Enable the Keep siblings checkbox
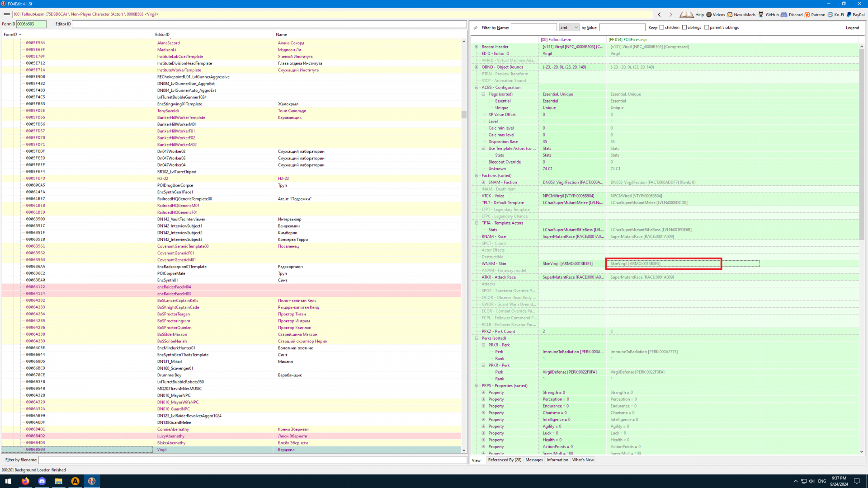Screen dimensions: 868x488 click(x=684, y=28)
